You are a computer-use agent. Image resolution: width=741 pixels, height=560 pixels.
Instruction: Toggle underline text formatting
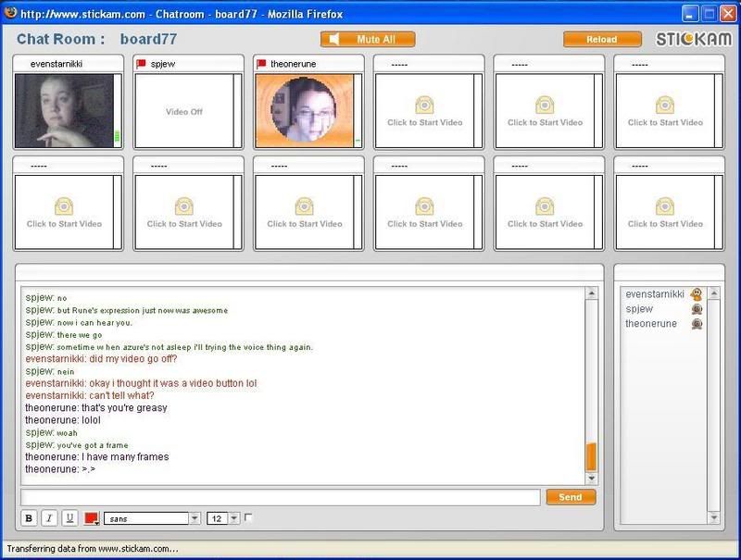coord(69,518)
